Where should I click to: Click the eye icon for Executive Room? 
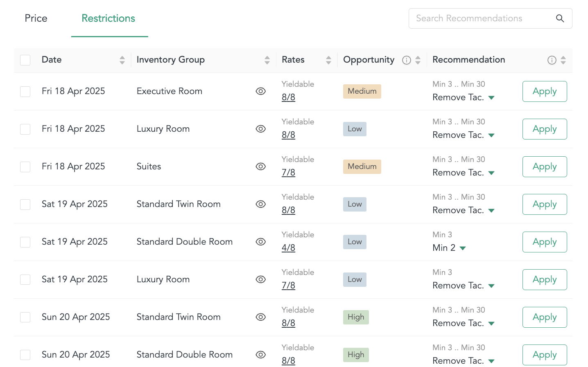coord(261,91)
